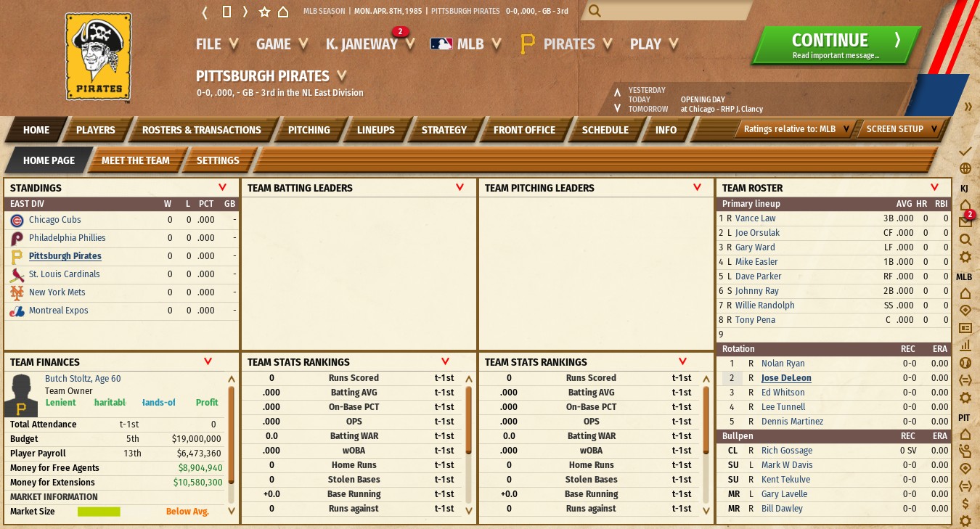980x529 pixels.
Task: Click the globe icon in right sidebar
Action: (965, 168)
